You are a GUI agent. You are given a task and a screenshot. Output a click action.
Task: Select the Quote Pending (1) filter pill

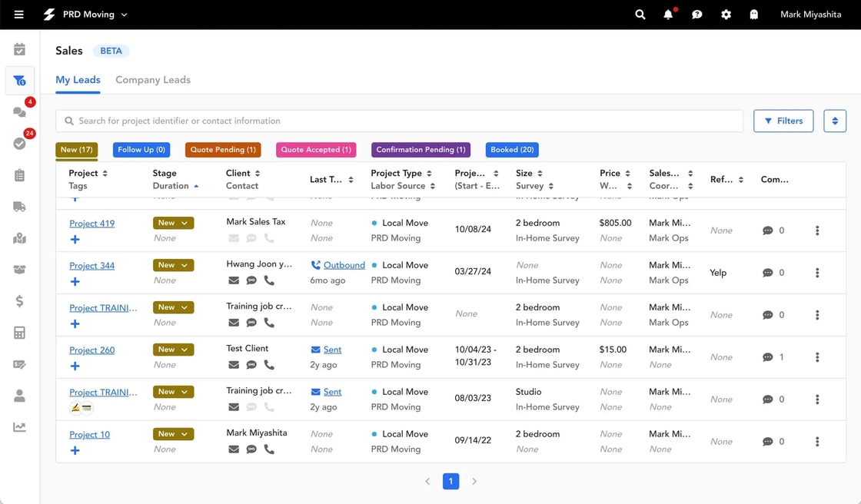pyautogui.click(x=223, y=150)
